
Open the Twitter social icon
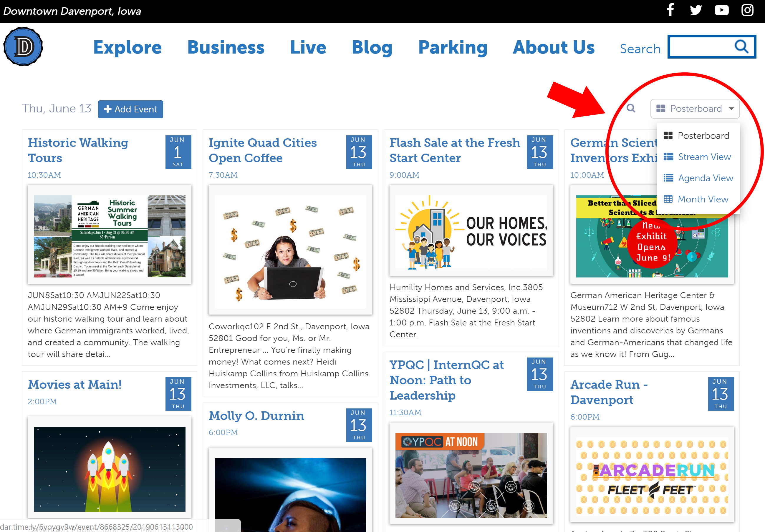[696, 10]
